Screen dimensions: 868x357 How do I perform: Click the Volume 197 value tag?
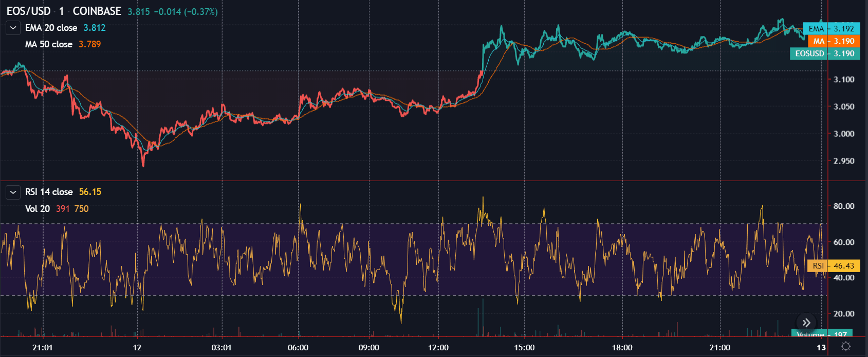click(822, 333)
